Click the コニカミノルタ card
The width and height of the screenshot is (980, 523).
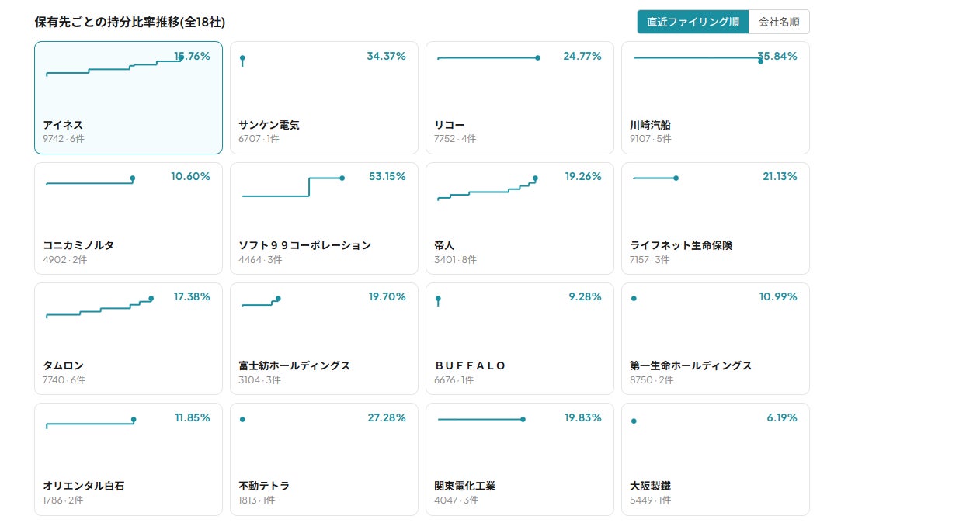129,218
